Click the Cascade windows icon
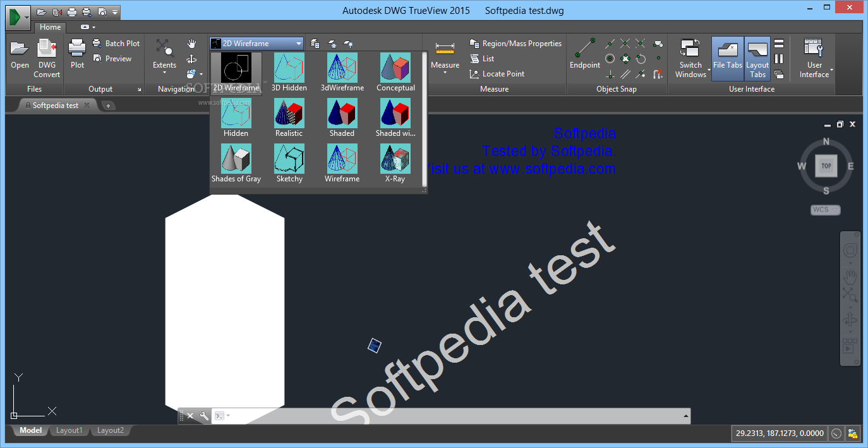This screenshot has width=868, height=448. point(779,74)
